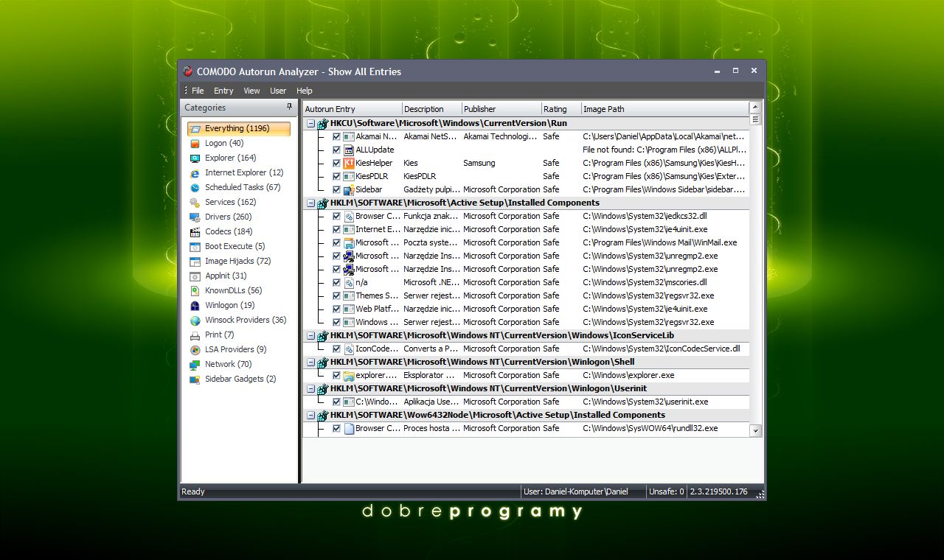
Task: Toggle the Sidebar entry checkbox
Action: pyautogui.click(x=336, y=189)
